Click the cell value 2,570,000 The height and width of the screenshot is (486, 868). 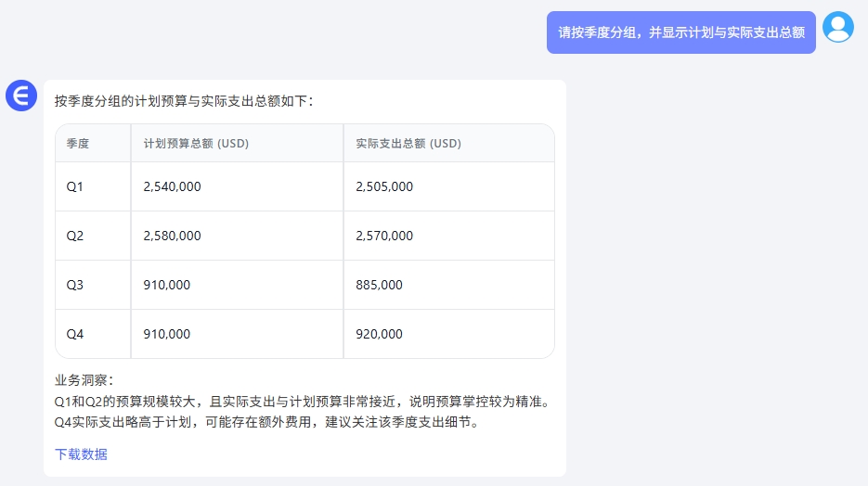click(384, 237)
